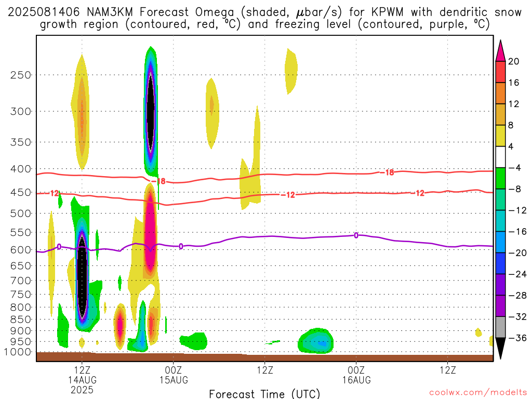Select the 350 pressure level label
This screenshot has width=532, height=399.
[21, 142]
